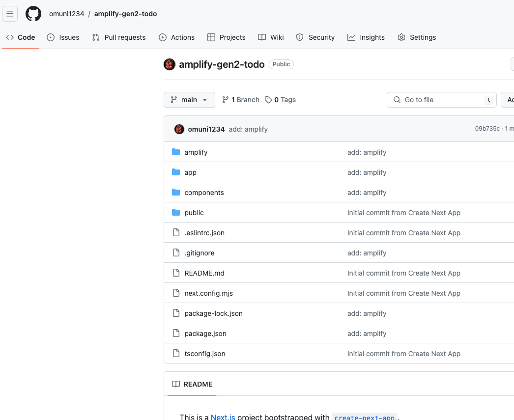Open the repository Settings tab

(417, 37)
